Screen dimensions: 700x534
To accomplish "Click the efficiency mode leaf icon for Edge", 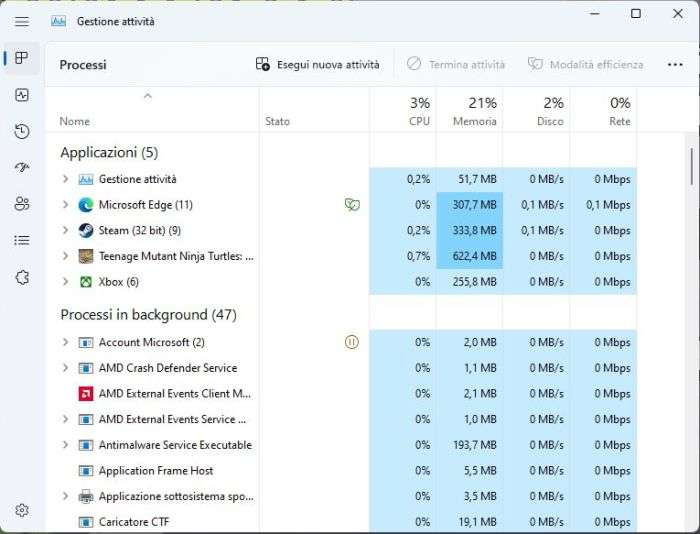I will point(352,205).
